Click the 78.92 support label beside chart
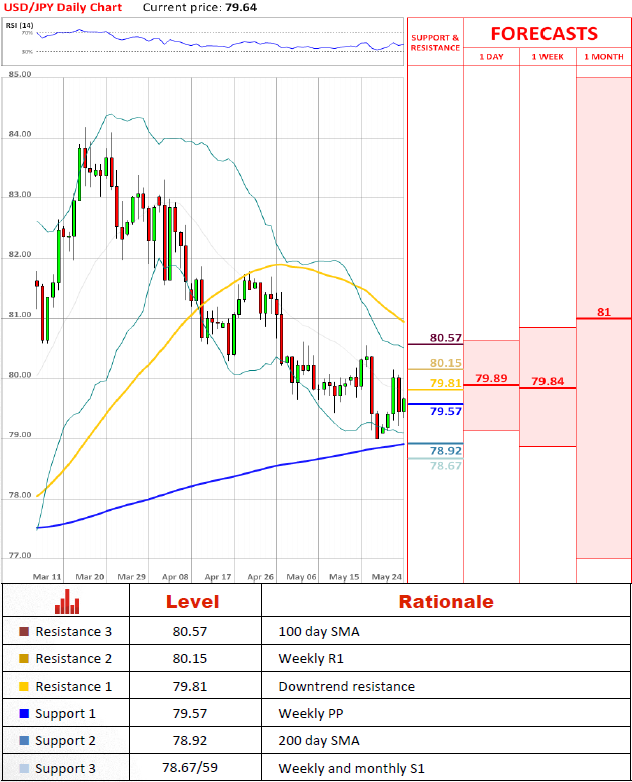The width and height of the screenshot is (632, 782). tap(445, 451)
